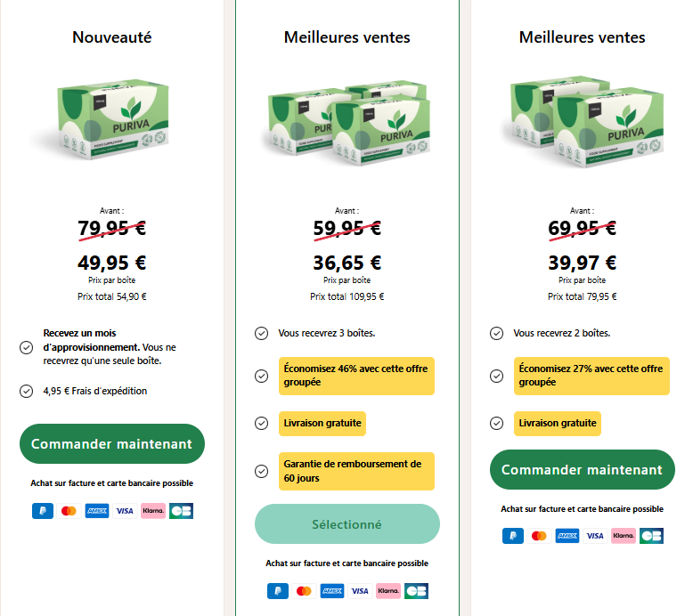Click CB card icon under two-box offer

coord(651,536)
